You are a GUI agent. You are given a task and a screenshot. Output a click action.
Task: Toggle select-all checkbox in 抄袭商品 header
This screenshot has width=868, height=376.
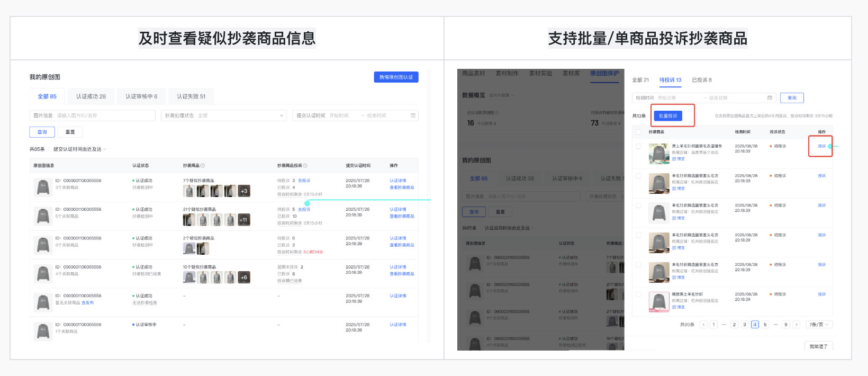[638, 132]
